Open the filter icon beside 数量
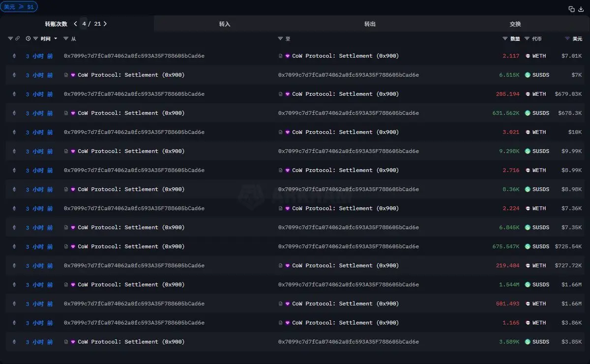Screen dimensions: 590x364 [x=505, y=38]
